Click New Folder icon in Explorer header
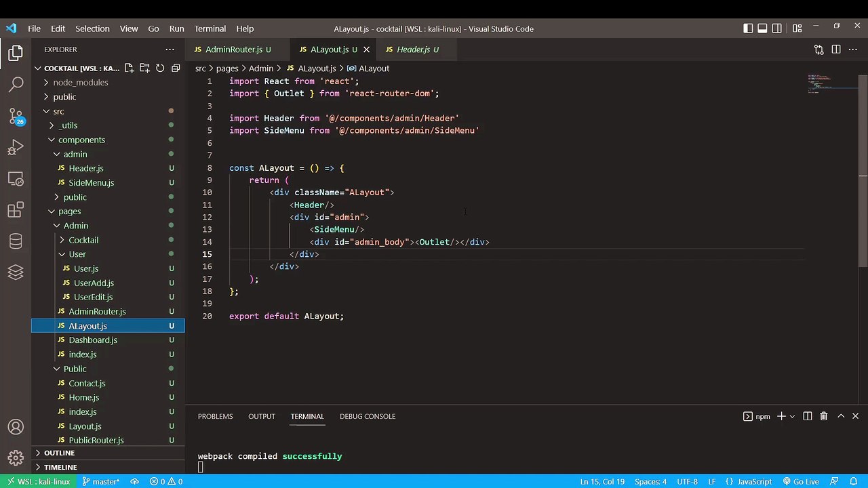 pyautogui.click(x=144, y=68)
